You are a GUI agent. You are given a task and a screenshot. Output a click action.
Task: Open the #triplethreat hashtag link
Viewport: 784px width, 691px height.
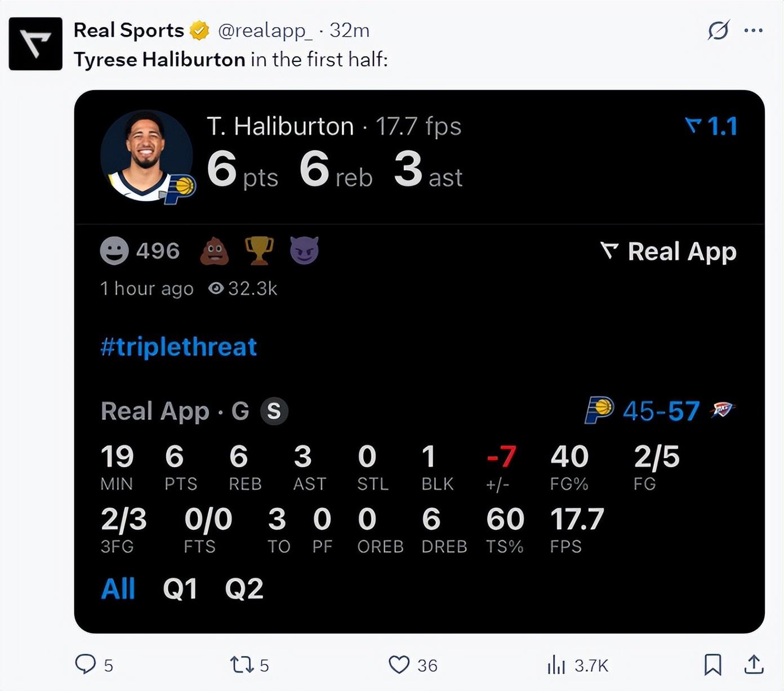tap(179, 347)
